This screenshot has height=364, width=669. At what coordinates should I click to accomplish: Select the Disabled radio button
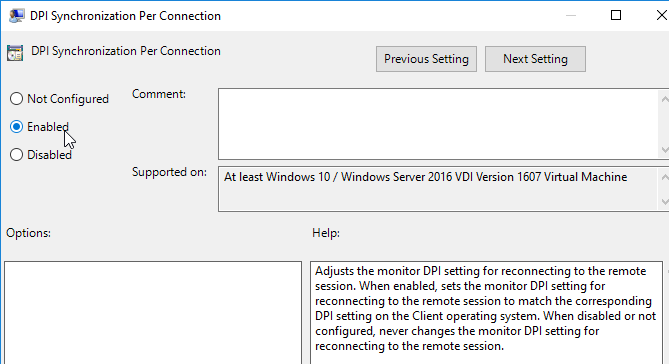pos(16,154)
